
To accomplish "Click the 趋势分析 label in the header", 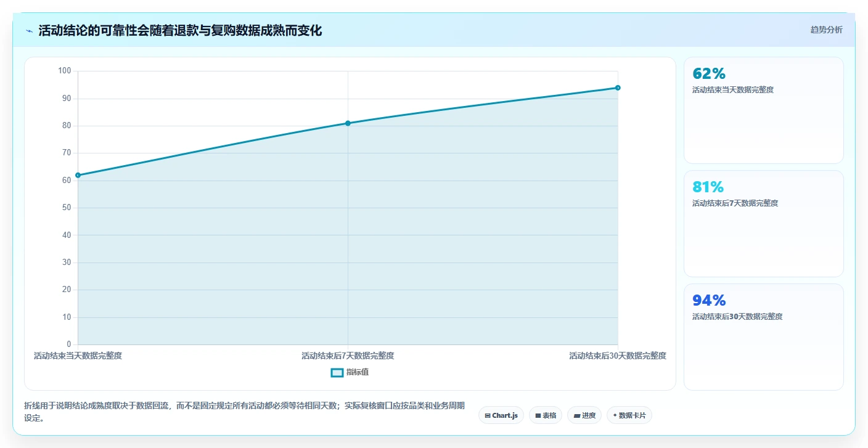I will click(826, 30).
